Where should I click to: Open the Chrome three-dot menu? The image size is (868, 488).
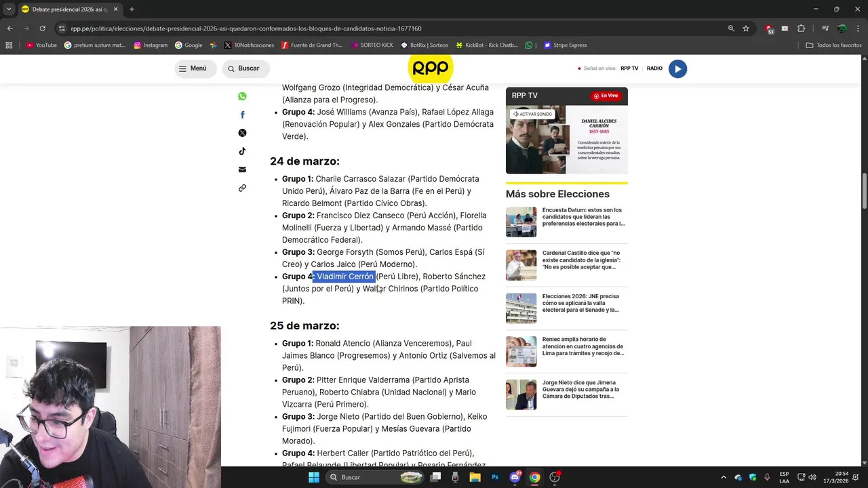[858, 28]
